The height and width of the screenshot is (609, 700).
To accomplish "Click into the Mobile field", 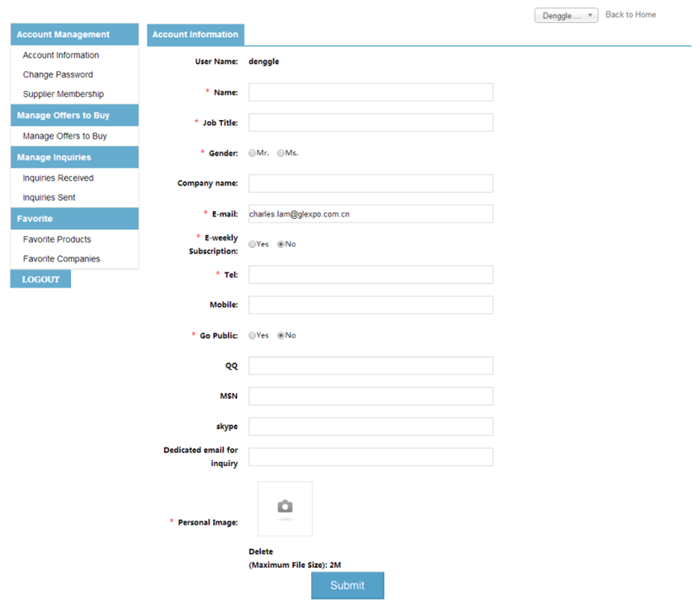I will [x=371, y=305].
